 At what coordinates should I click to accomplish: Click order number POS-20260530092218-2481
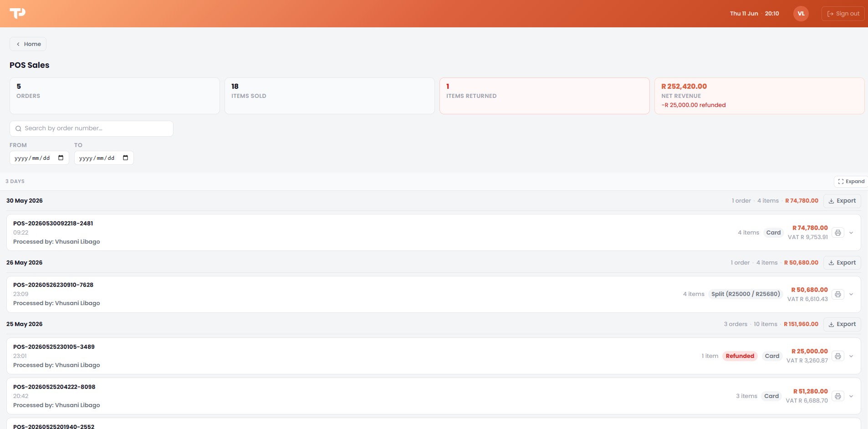point(53,224)
